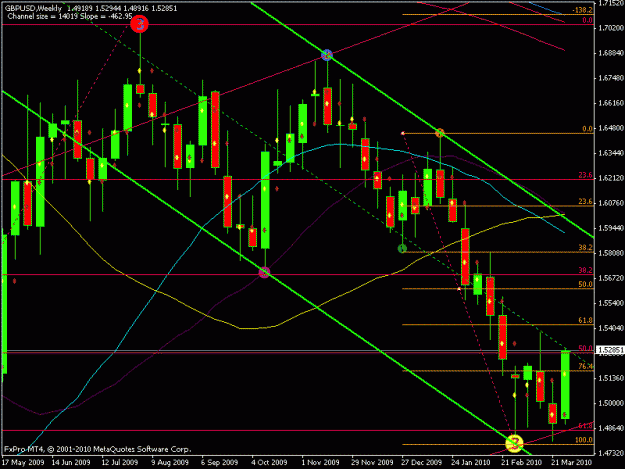Click the 1.70200 price axis label
Viewport: 625px width, 469px height.
point(611,28)
